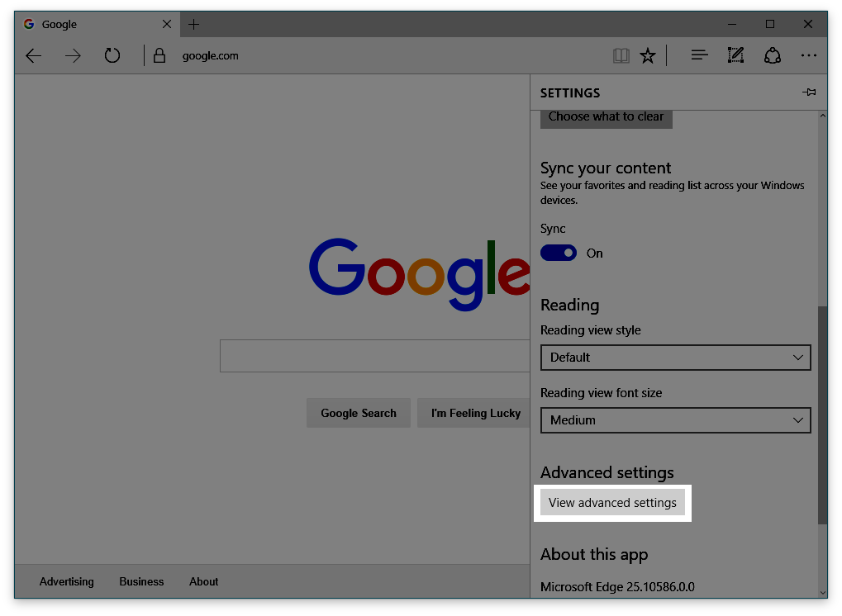Open Reading view style dropdown
This screenshot has height=616, width=842.
676,358
